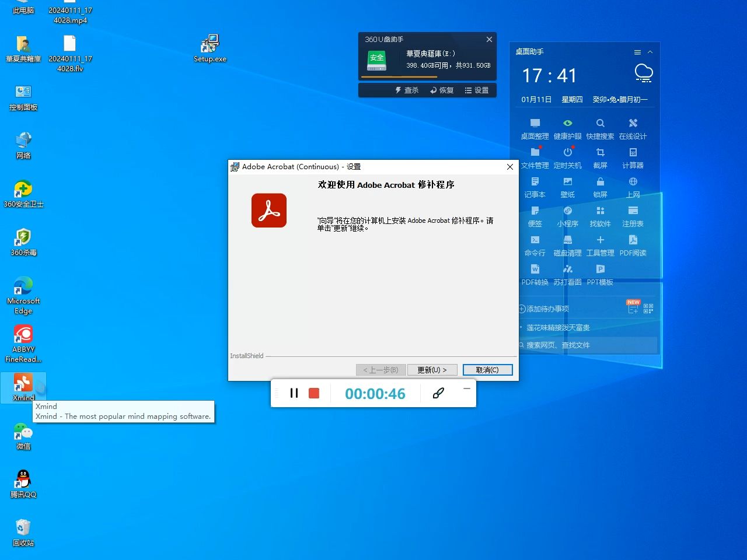Select the 20240111_174028.mp4 desktop file
The width and height of the screenshot is (747, 560).
70,12
